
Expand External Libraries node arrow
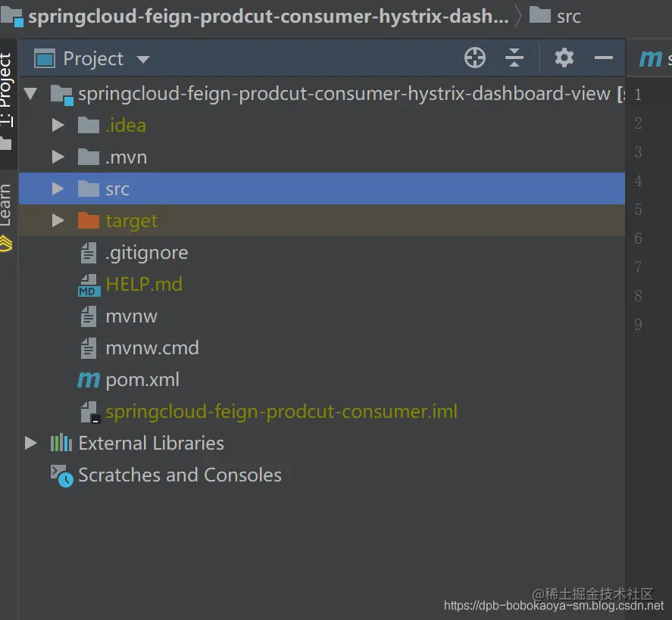(x=31, y=443)
